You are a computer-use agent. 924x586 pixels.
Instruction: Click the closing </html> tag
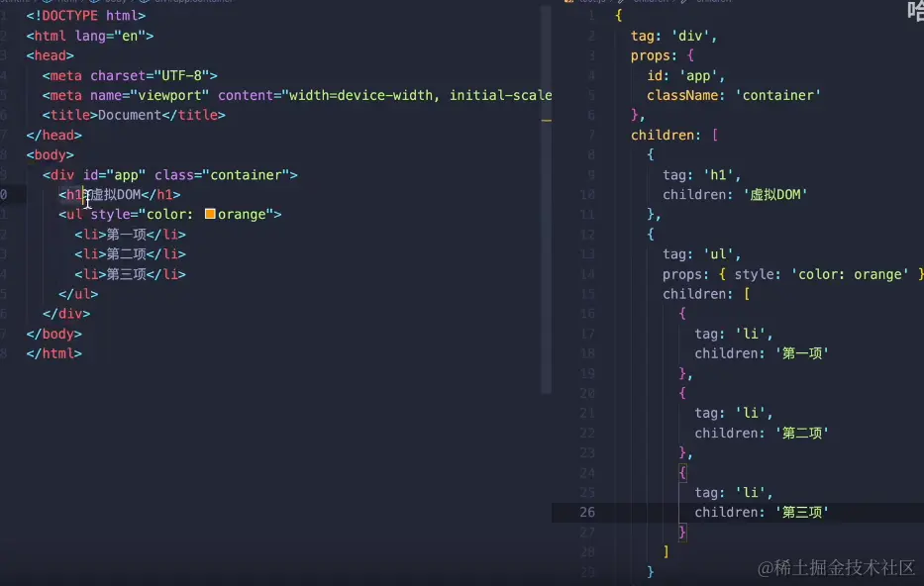54,354
